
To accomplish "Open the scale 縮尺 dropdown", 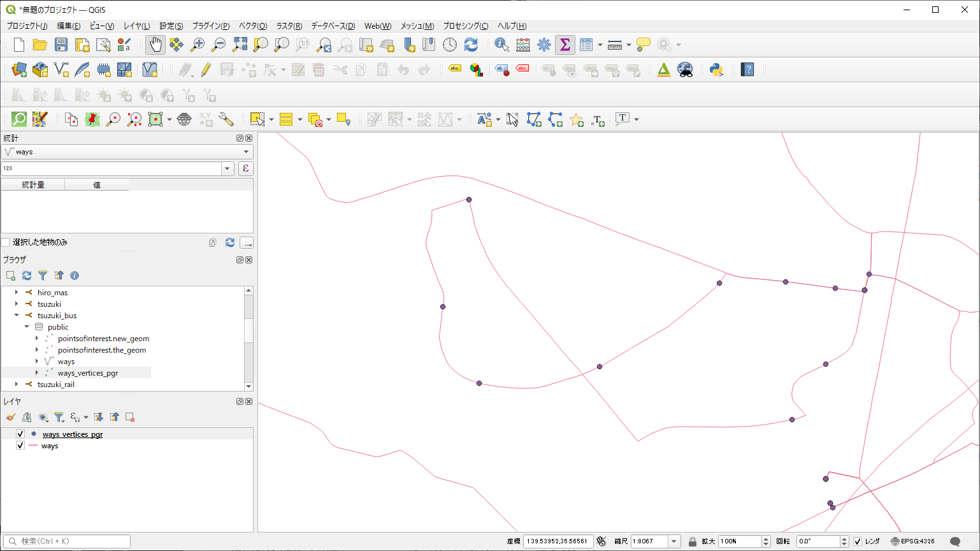I will pyautogui.click(x=674, y=541).
